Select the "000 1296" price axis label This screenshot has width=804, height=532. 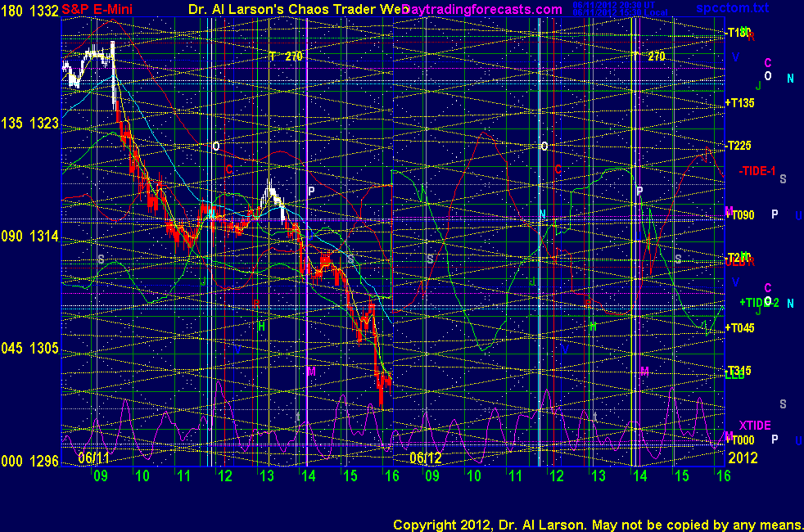pyautogui.click(x=29, y=462)
